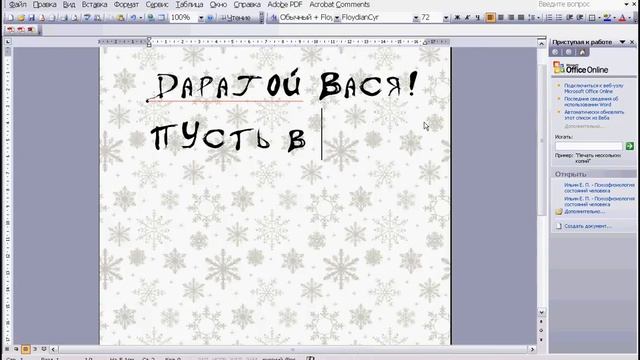The height and width of the screenshot is (360, 640).
Task: Open the Вставка menu
Action: click(x=94, y=4)
